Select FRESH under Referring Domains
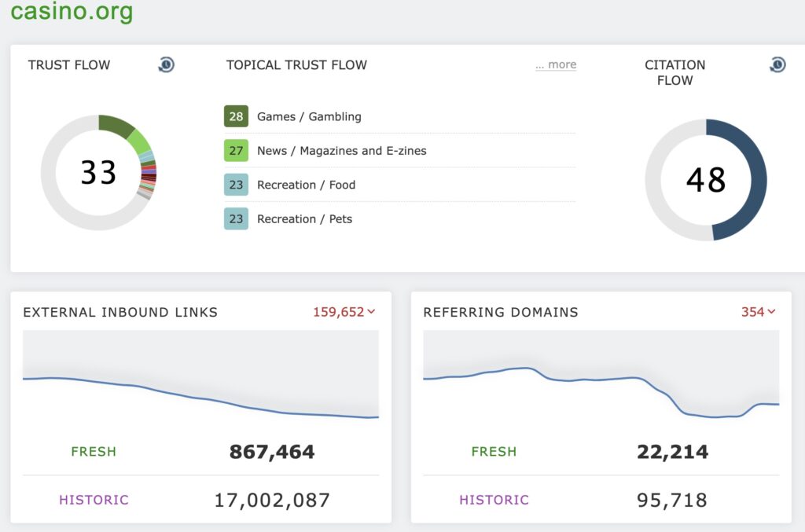The image size is (805, 532). coord(494,452)
